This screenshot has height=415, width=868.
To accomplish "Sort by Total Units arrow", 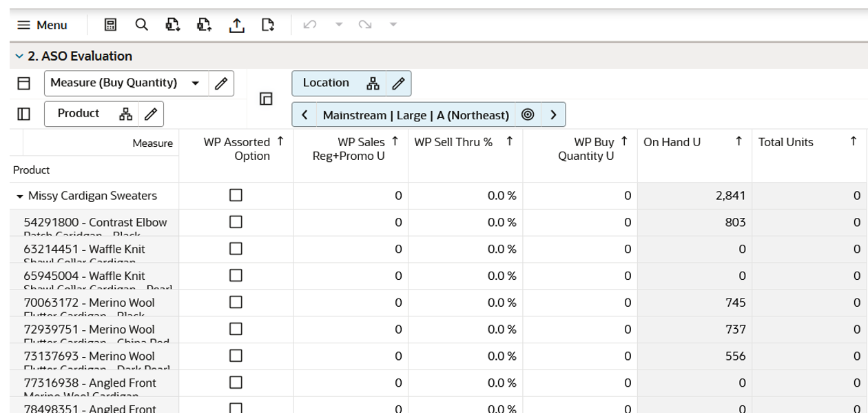I will click(854, 141).
